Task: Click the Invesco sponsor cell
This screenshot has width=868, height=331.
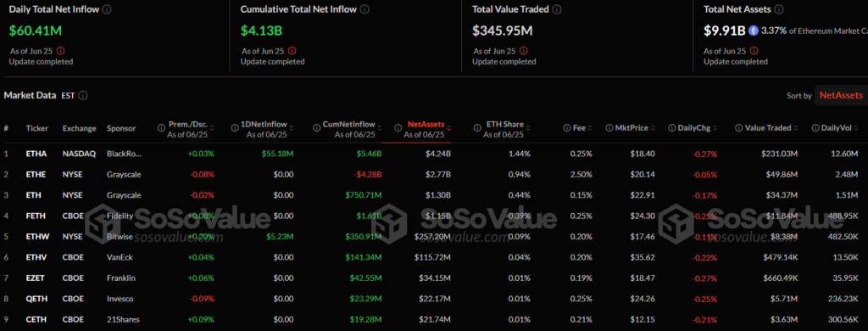Action: [120, 300]
